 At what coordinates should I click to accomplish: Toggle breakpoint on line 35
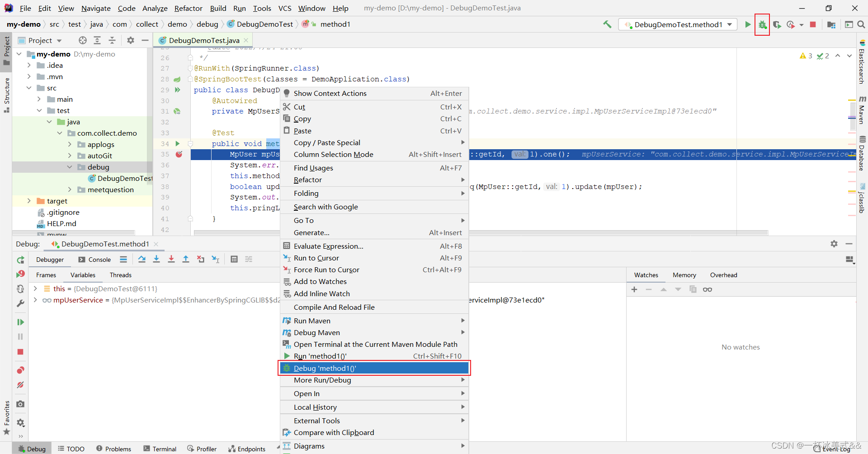179,154
